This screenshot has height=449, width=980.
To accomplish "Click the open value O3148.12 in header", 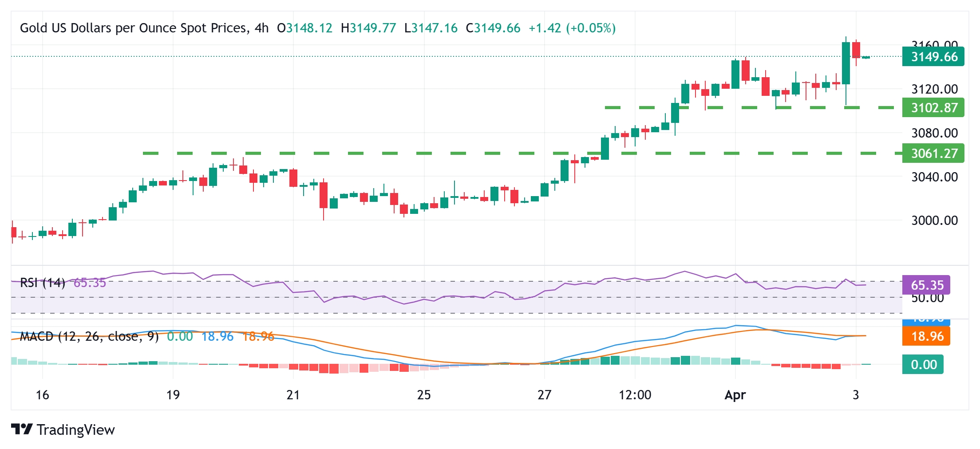I will [304, 28].
